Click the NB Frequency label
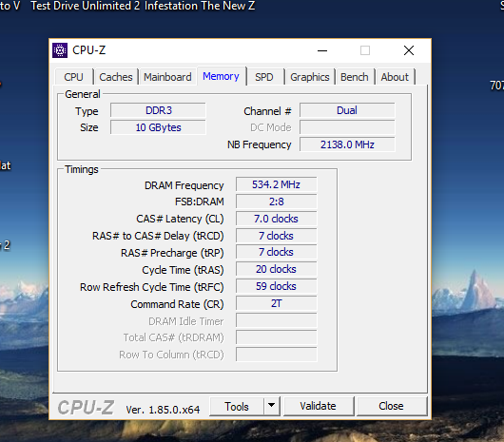This screenshot has height=442, width=504. point(259,144)
